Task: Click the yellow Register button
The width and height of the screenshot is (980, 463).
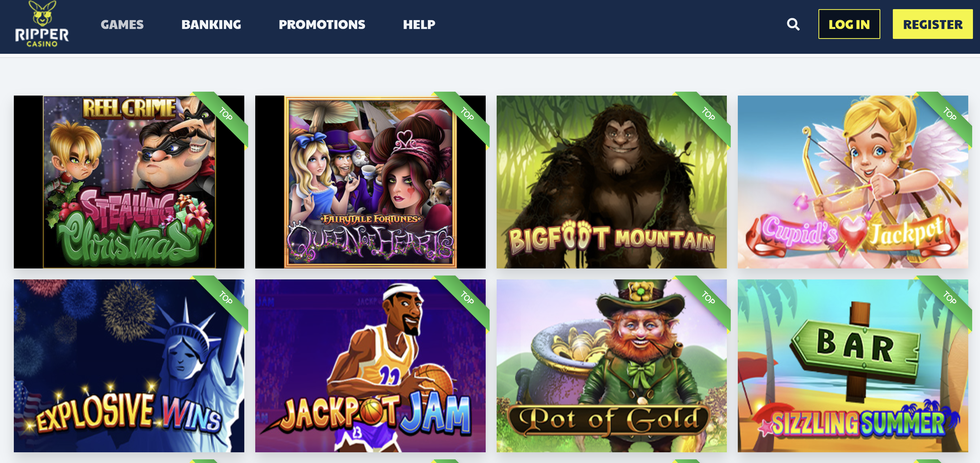Action: 933,24
